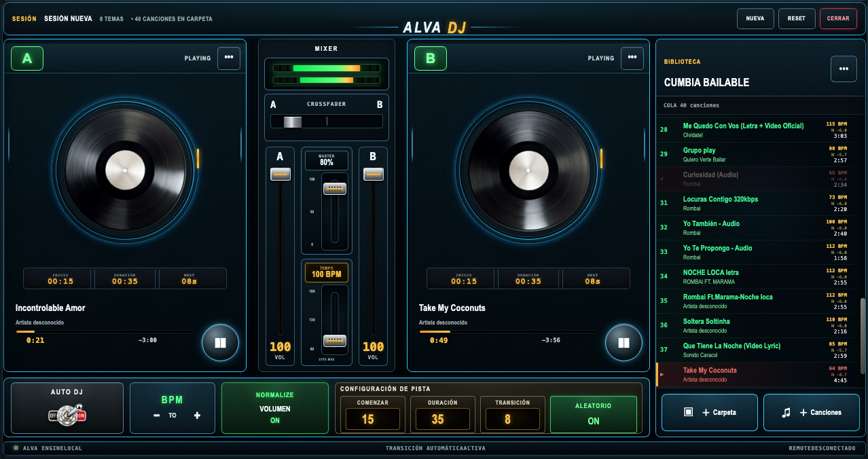Viewport: 868px width, 459px height.
Task: Click Cumbia Bailable library title
Action: pyautogui.click(x=706, y=82)
